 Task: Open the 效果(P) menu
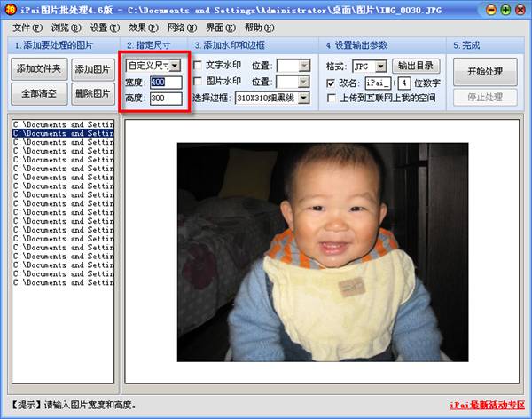point(144,28)
